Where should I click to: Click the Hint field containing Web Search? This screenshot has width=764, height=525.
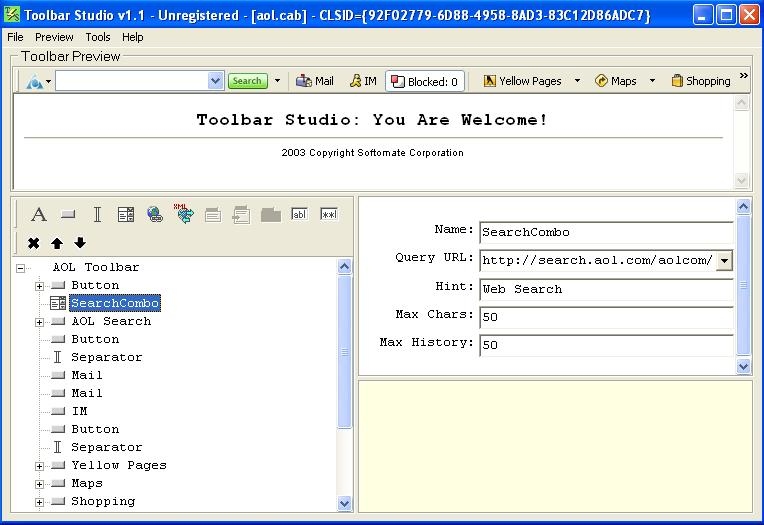pos(606,289)
